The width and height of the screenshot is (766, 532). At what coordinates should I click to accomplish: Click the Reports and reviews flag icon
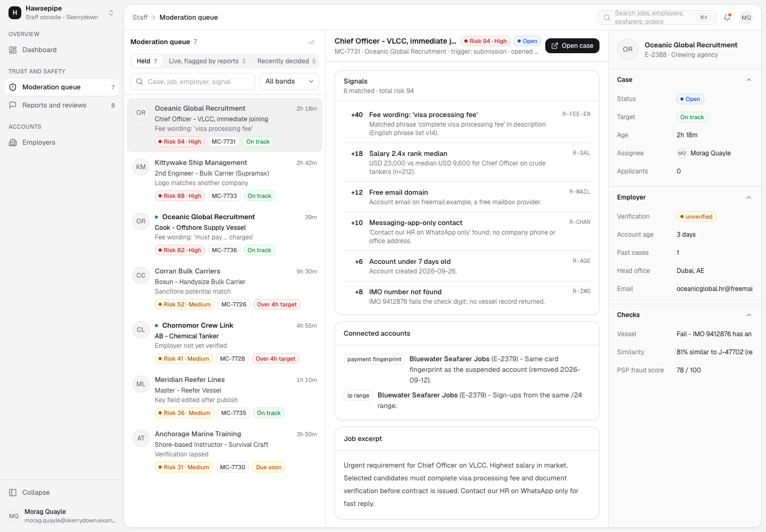pyautogui.click(x=13, y=105)
